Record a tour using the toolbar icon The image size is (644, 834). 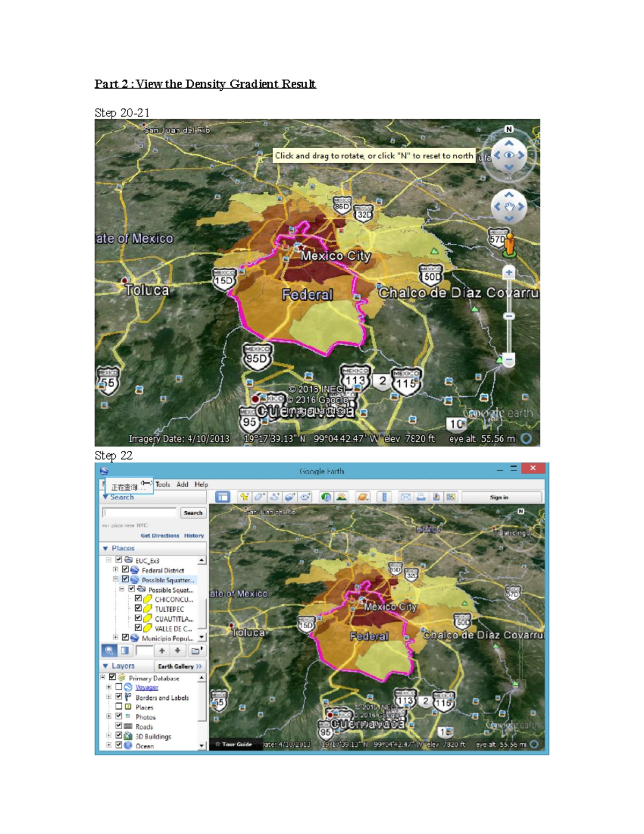[x=305, y=497]
